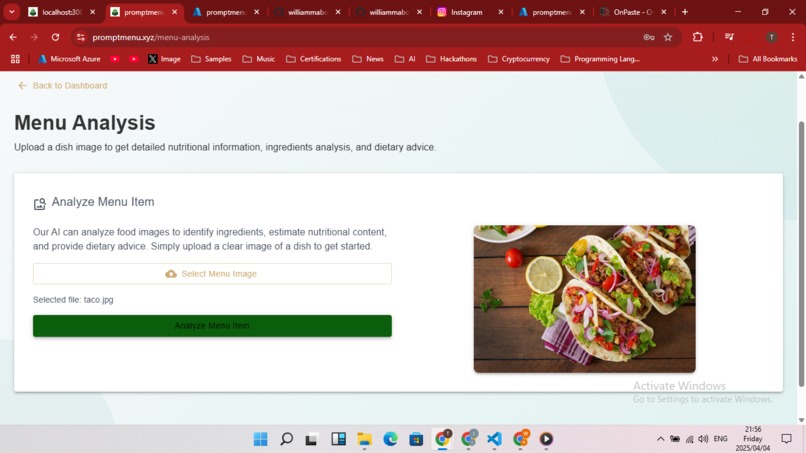Viewport: 806px width, 453px height.
Task: Open the first YouTube bookmark
Action: [x=115, y=59]
